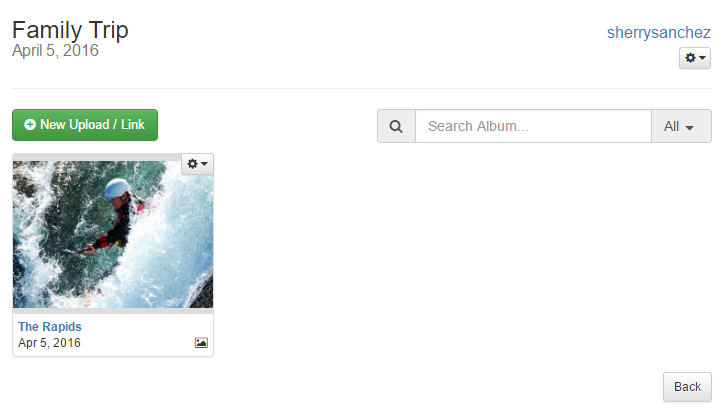This screenshot has height=408, width=726.
Task: Click the April 5, 2016 album date
Action: 55,50
